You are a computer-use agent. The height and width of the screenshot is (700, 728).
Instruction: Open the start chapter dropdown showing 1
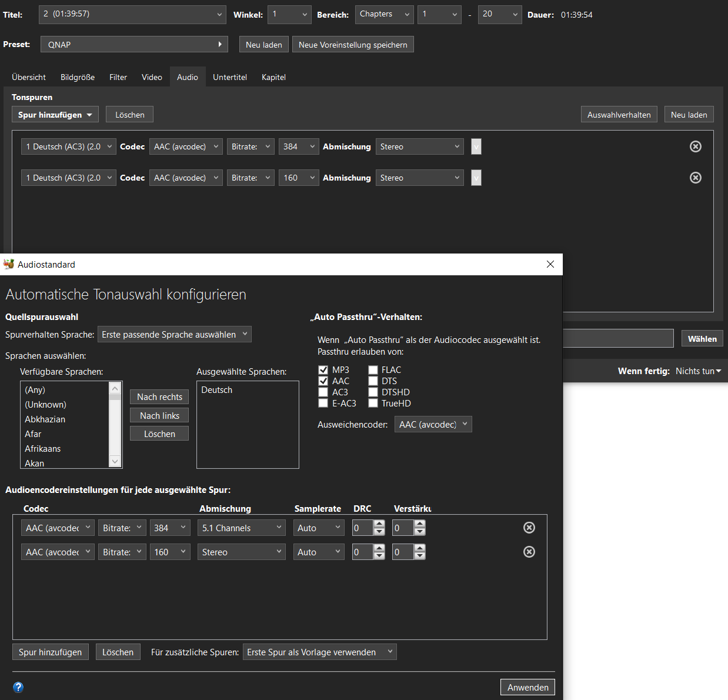click(439, 14)
